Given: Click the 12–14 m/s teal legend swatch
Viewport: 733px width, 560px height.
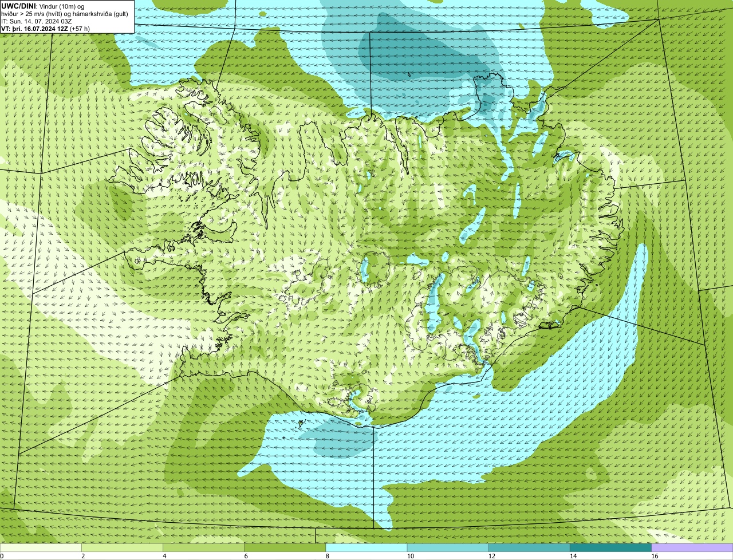Looking at the screenshot, I should 529,547.
